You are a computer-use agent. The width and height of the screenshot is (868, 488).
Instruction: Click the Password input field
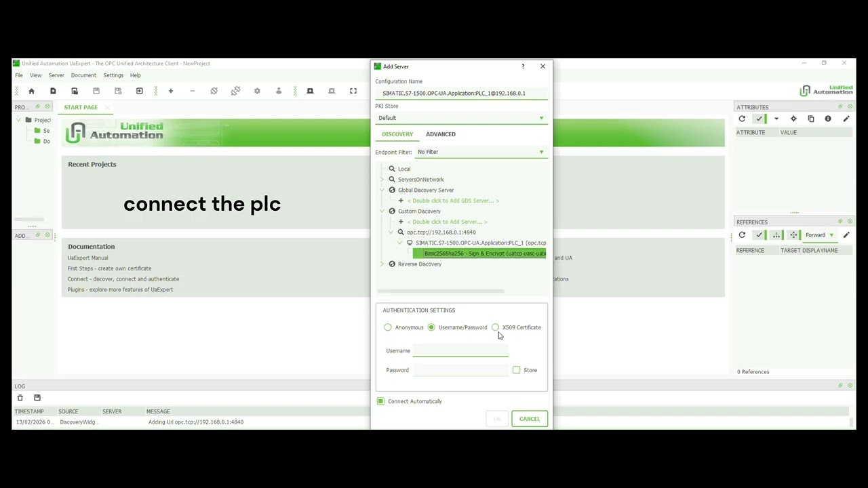pyautogui.click(x=460, y=370)
